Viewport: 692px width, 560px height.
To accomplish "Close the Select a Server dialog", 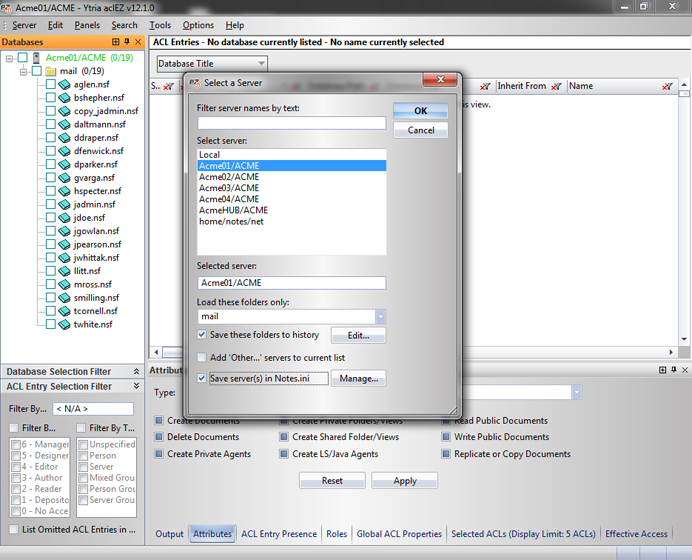I will point(440,79).
